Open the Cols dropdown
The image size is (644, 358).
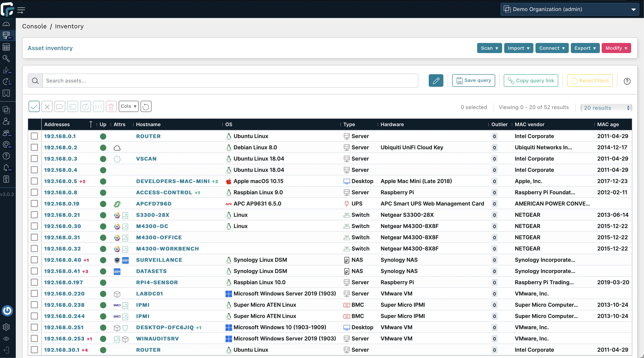[128, 106]
